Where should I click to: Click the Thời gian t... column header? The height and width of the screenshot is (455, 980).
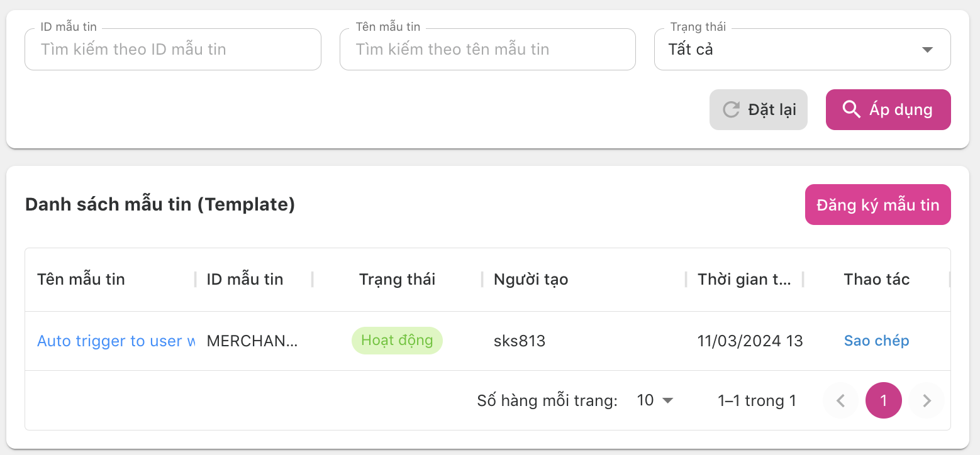point(744,280)
